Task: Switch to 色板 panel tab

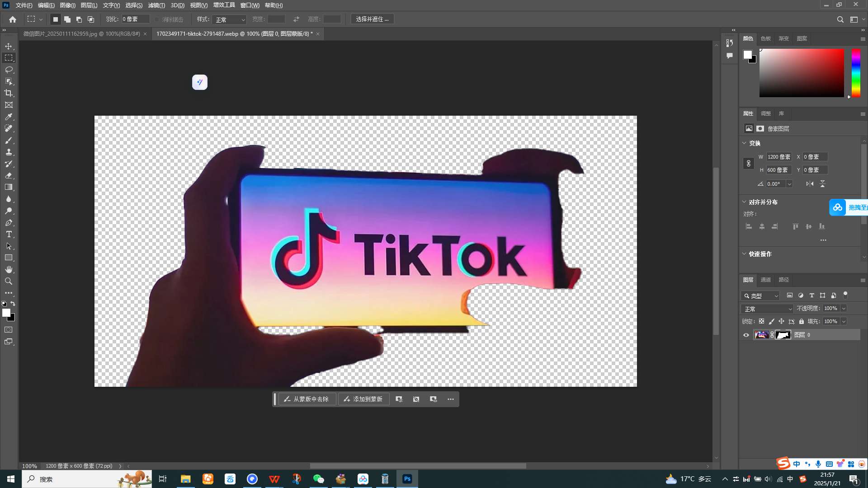Action: 766,38
